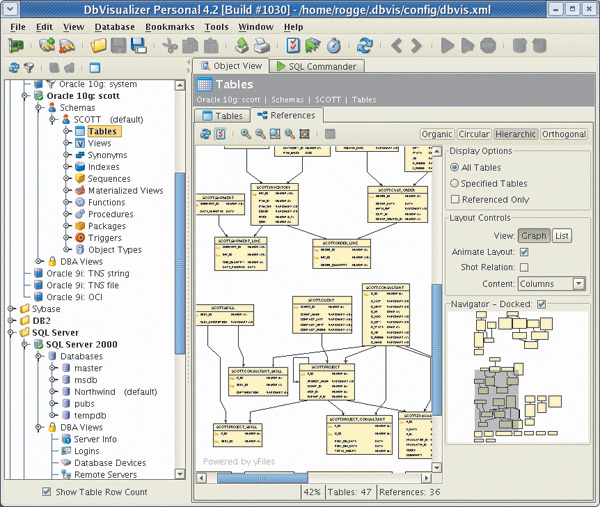Image resolution: width=600 pixels, height=507 pixels.
Task: Click the checklist icon in the graph toolbar
Action: point(221,134)
